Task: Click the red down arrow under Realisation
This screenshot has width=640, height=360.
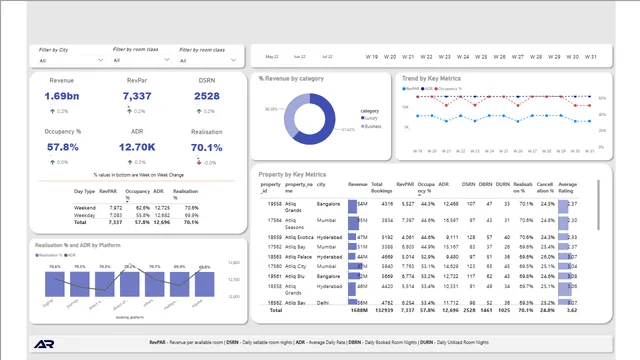Action: click(x=199, y=162)
